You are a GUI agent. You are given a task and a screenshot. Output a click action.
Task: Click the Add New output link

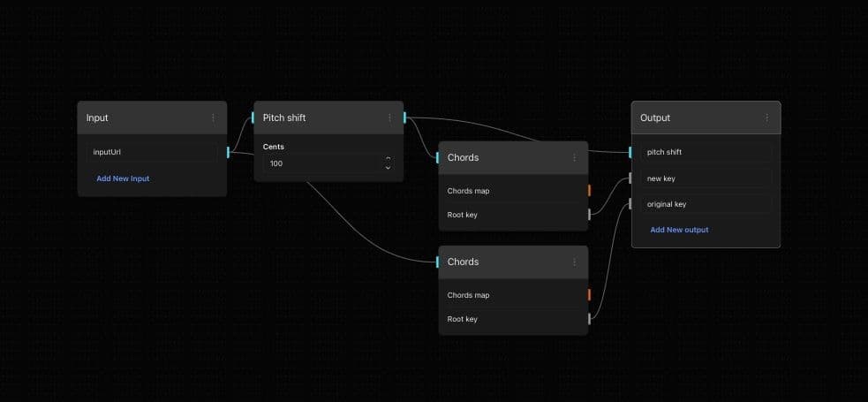(679, 230)
